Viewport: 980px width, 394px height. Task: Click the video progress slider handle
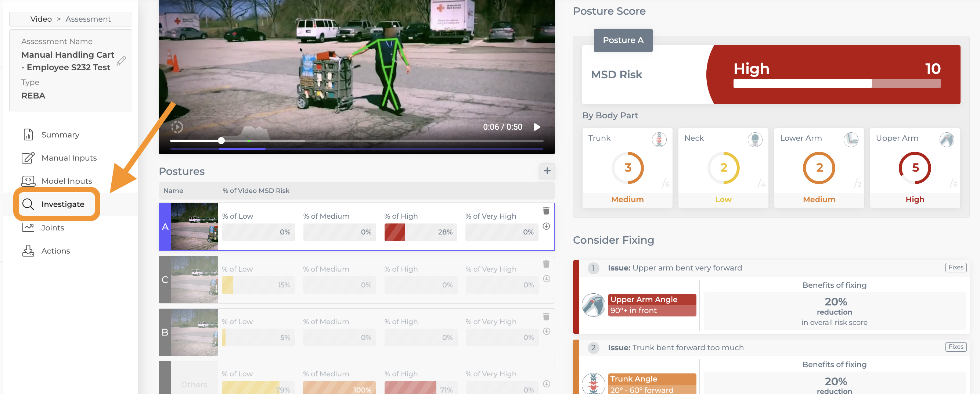pos(221,140)
